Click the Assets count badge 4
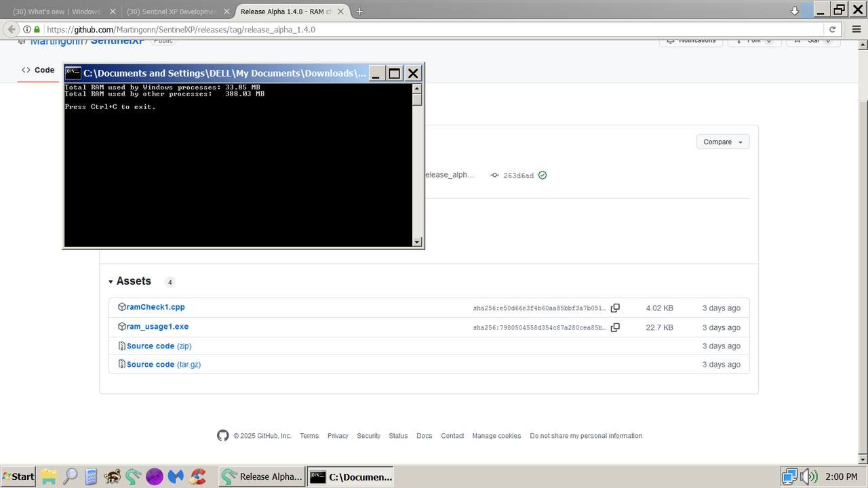The width and height of the screenshot is (868, 488). pos(170,282)
